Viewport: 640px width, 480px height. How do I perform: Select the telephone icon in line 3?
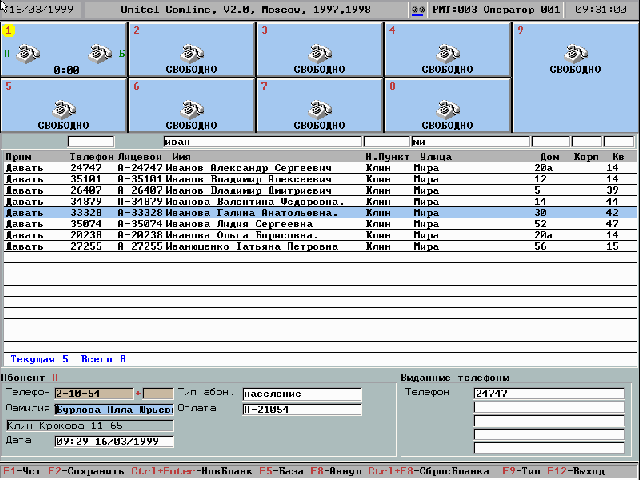point(320,53)
